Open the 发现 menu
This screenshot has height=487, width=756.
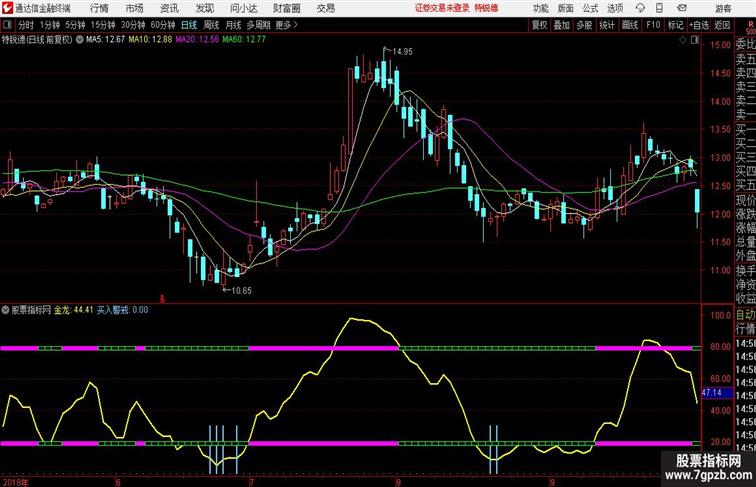click(204, 8)
